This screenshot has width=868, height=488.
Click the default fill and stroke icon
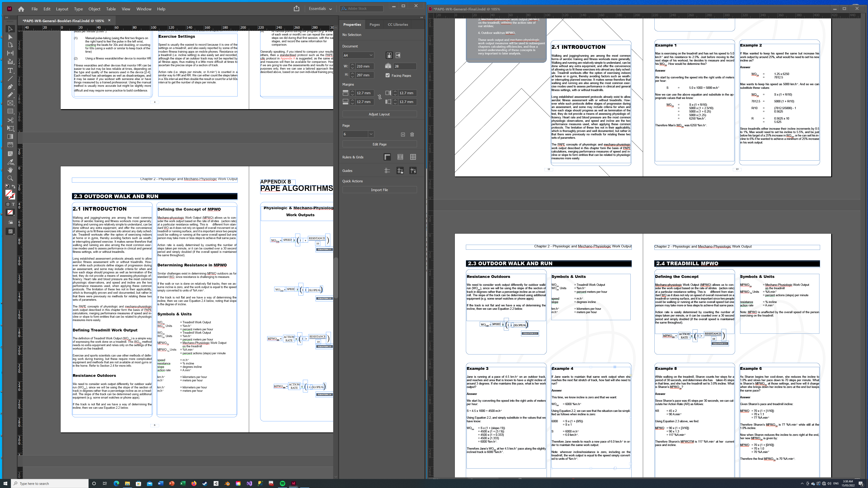coord(7,185)
